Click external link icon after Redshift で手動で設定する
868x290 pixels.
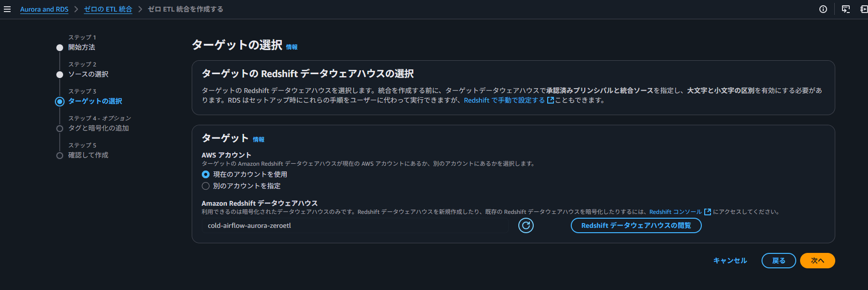(551, 100)
